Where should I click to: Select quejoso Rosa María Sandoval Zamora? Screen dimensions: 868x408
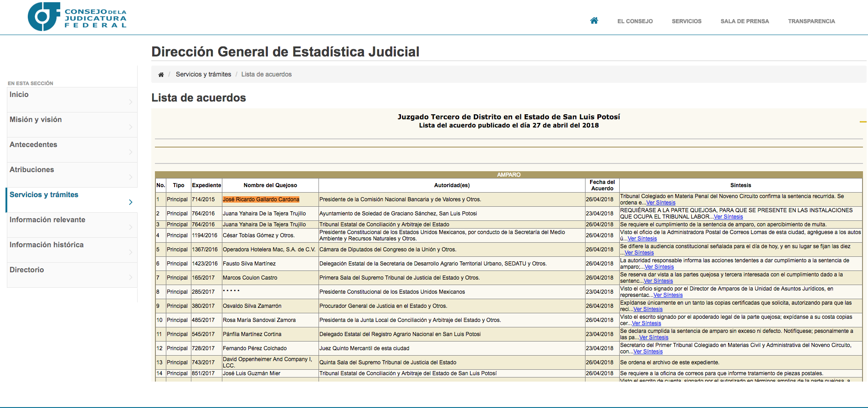coord(259,320)
